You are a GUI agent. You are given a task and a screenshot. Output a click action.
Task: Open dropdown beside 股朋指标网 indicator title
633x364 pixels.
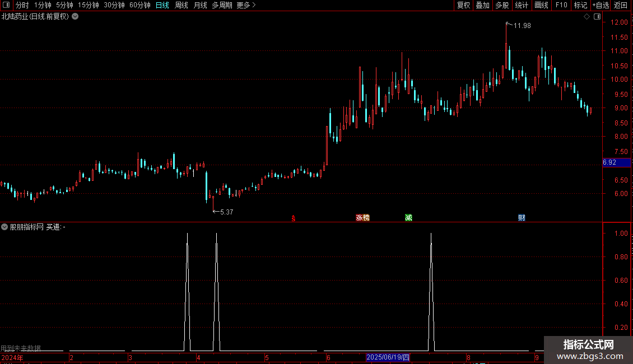pos(4,227)
